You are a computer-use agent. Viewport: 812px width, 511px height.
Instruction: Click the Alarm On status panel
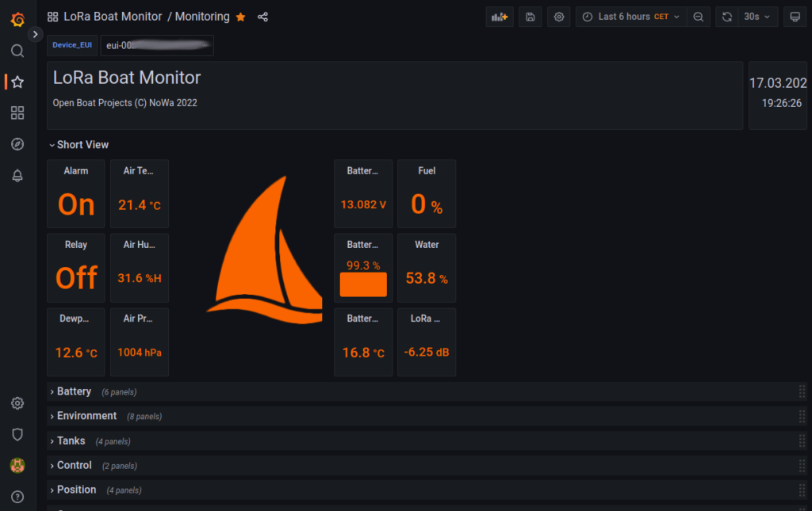75,193
